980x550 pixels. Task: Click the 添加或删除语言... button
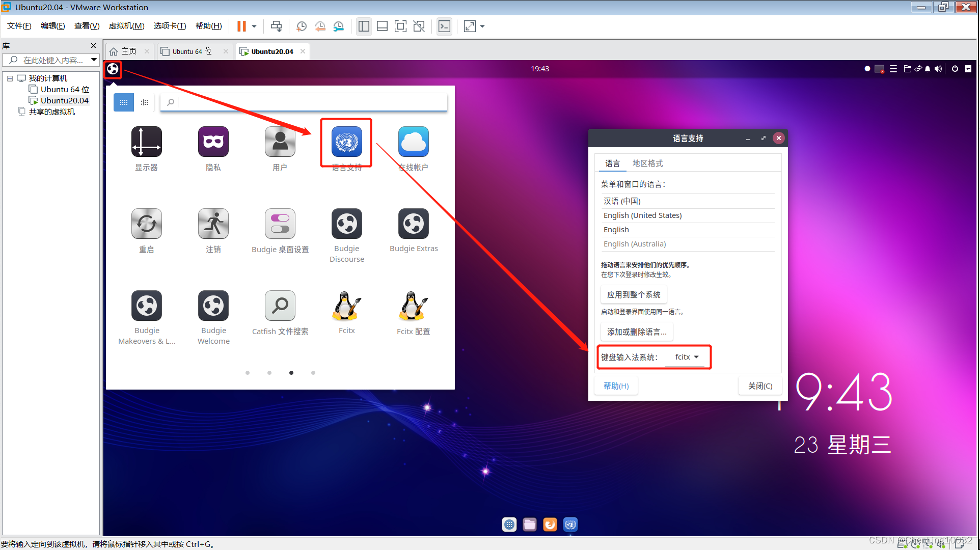tap(636, 332)
